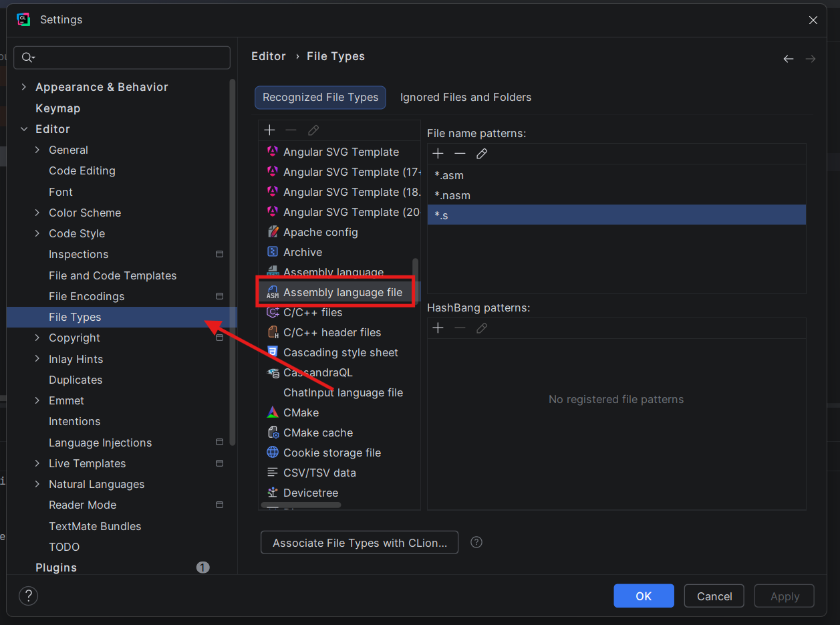
Task: Open the Plugins settings page
Action: click(x=56, y=568)
